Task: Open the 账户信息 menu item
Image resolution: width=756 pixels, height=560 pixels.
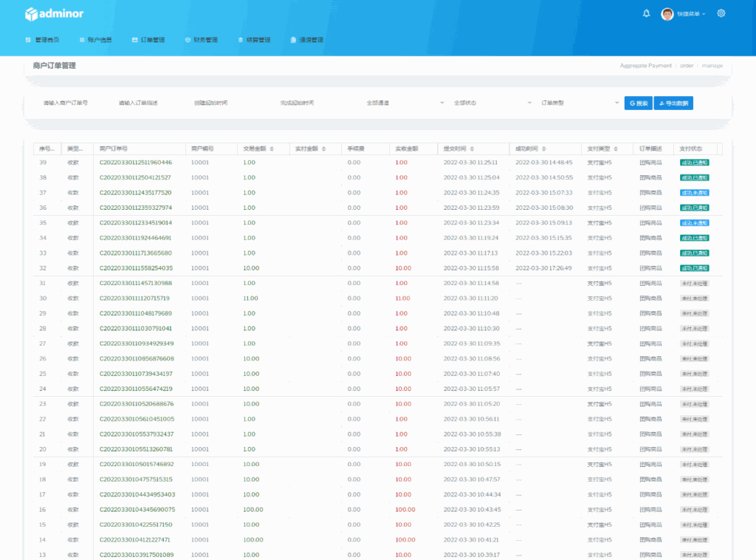Action: [x=96, y=40]
